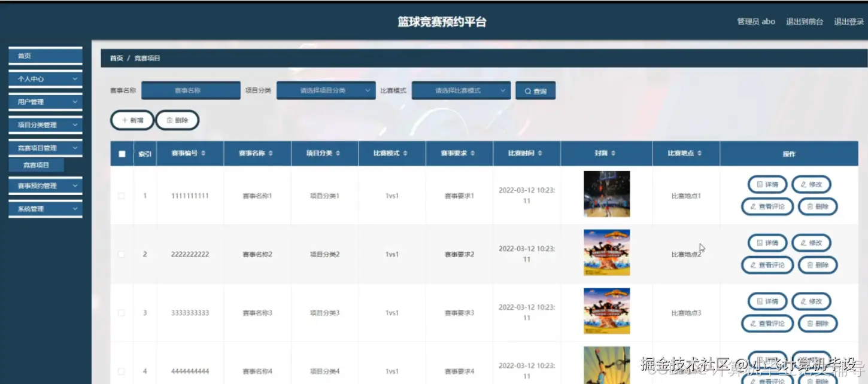Screen dimensions: 868x384
Task: Click the 索引 column header
Action: tap(145, 154)
